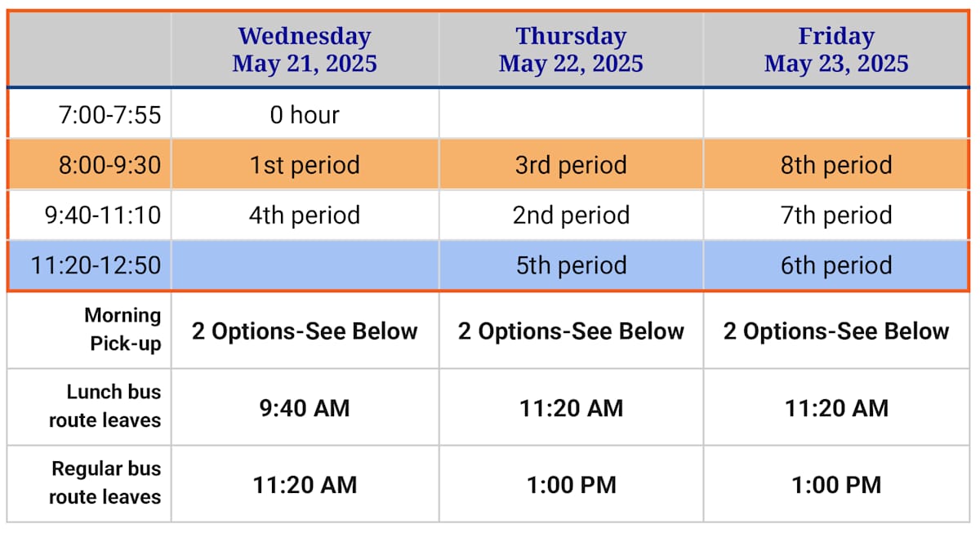Click the 7th period cell

tap(836, 215)
